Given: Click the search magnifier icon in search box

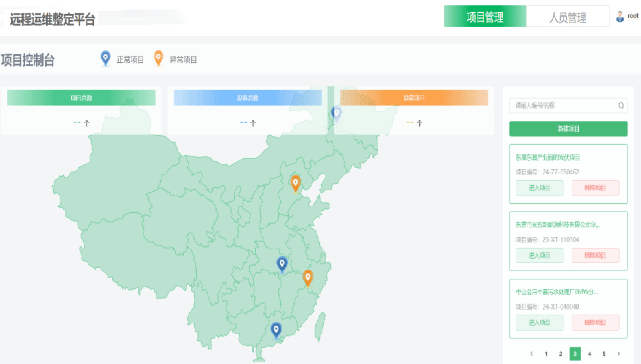Looking at the screenshot, I should click(x=620, y=106).
